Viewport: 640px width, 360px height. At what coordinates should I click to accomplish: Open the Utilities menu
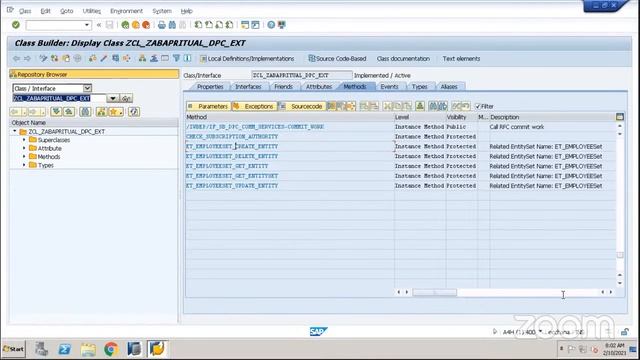point(91,11)
